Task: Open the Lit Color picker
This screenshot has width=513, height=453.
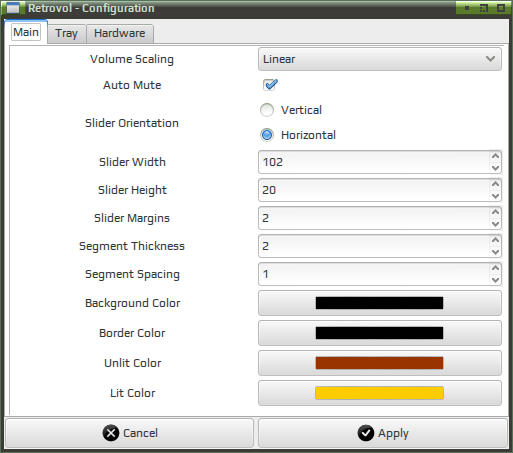Action: [380, 393]
